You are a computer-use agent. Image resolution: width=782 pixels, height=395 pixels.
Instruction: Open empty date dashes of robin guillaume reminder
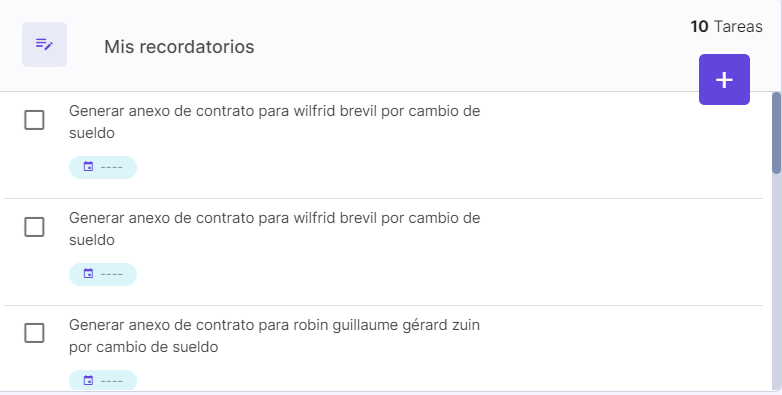click(x=112, y=382)
